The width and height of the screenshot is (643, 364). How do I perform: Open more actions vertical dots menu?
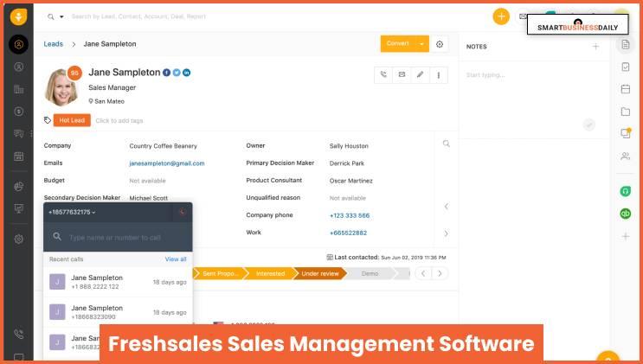coord(439,75)
